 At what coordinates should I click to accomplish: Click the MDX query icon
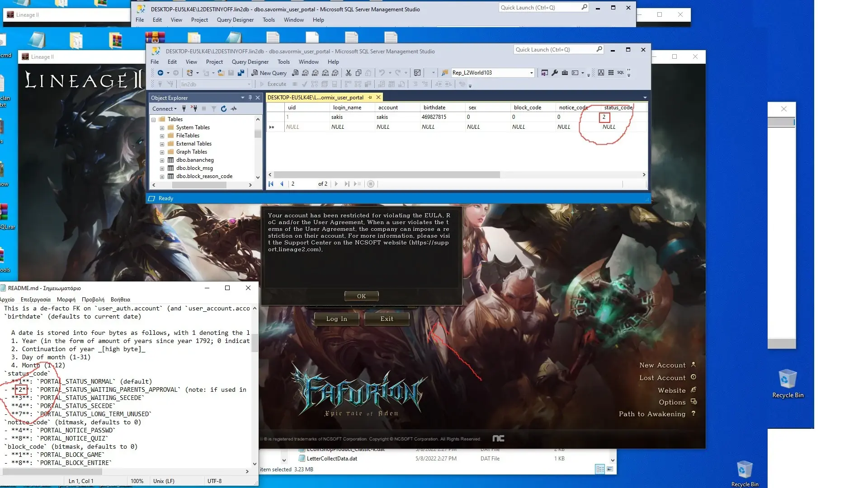(x=305, y=73)
